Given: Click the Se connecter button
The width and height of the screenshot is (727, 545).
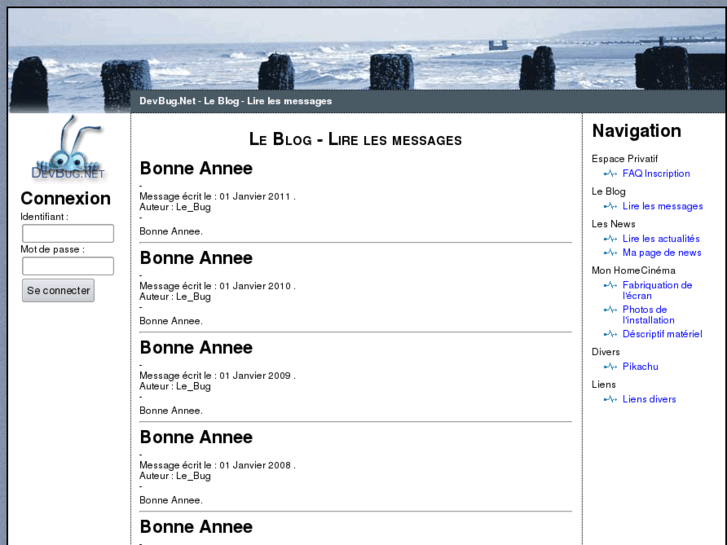Looking at the screenshot, I should pos(58,290).
